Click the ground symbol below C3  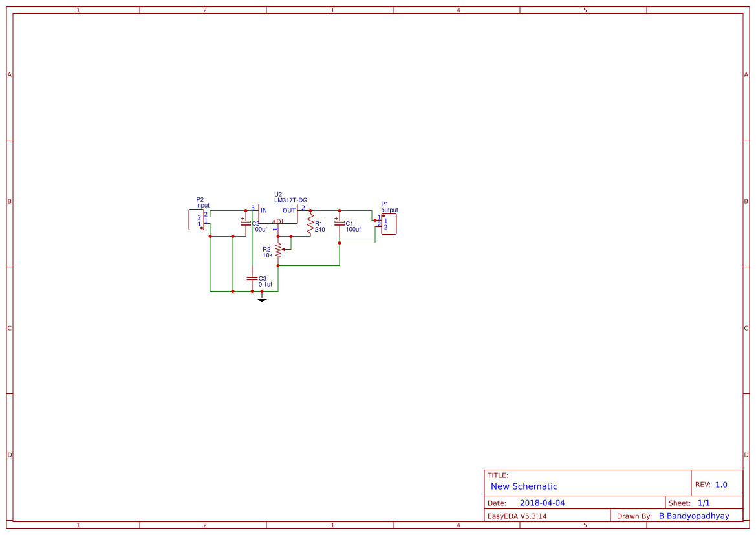pyautogui.click(x=261, y=298)
